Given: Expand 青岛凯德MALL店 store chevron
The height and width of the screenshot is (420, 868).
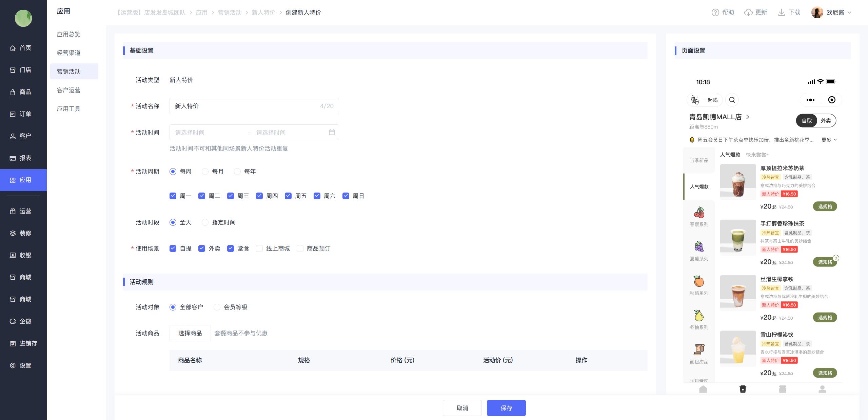Looking at the screenshot, I should point(747,117).
